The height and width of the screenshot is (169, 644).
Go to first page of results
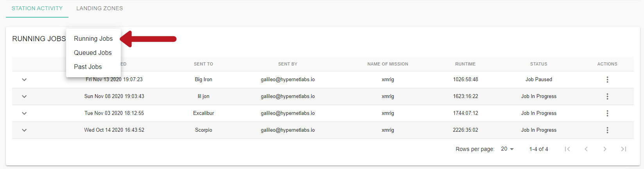coord(567,149)
